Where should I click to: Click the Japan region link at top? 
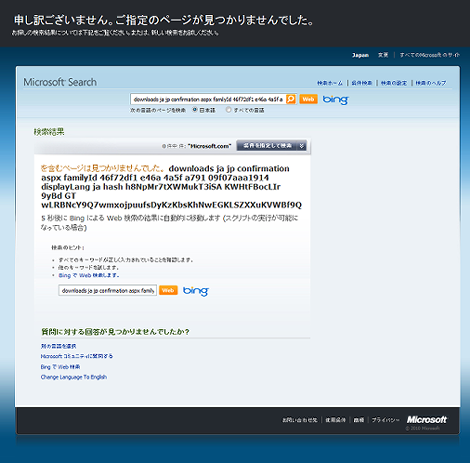coord(360,55)
